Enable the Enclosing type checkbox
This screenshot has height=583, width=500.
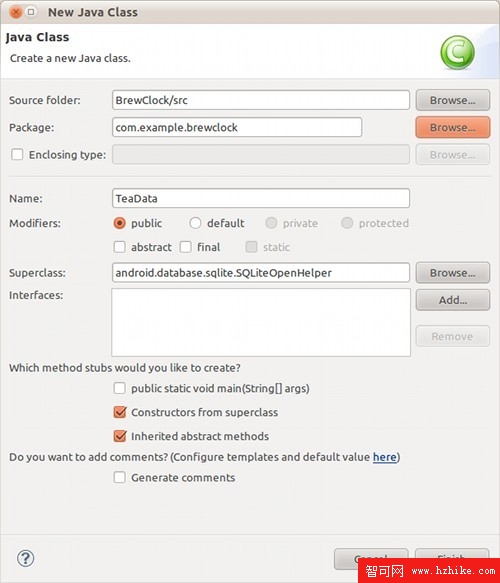[17, 154]
